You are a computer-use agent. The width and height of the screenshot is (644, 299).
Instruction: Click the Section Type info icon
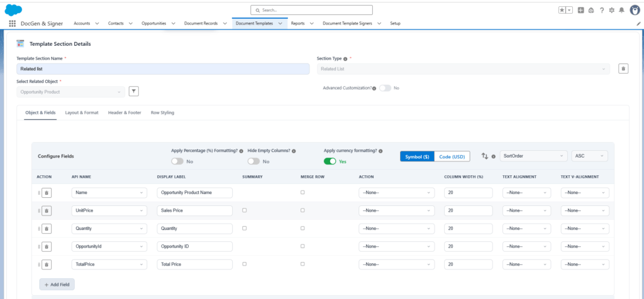[x=345, y=58]
